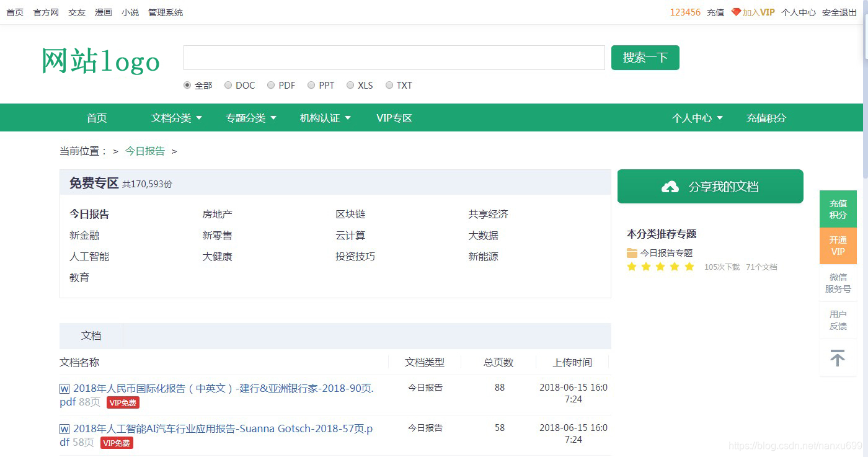Select the 今日报告 category
The height and width of the screenshot is (457, 868).
(89, 214)
